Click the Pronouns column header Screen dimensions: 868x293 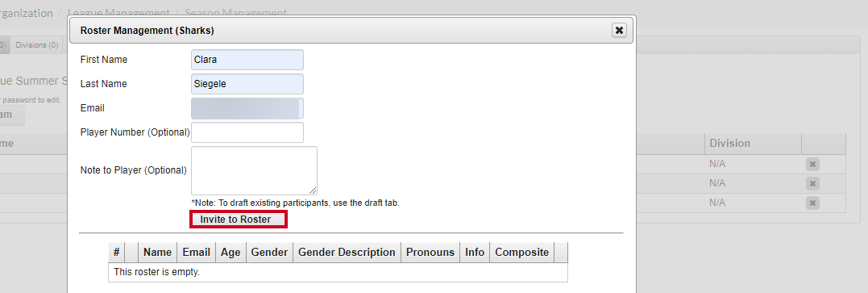click(430, 252)
